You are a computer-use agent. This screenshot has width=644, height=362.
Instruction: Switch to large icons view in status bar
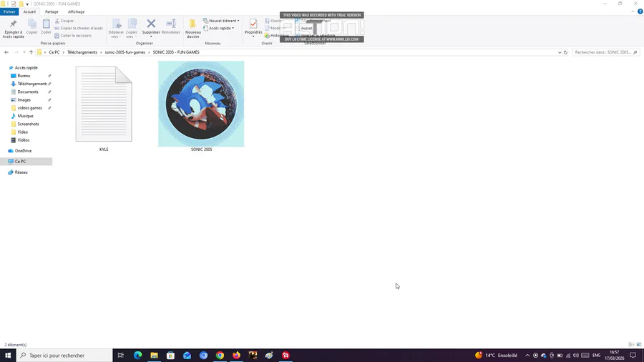638,345
